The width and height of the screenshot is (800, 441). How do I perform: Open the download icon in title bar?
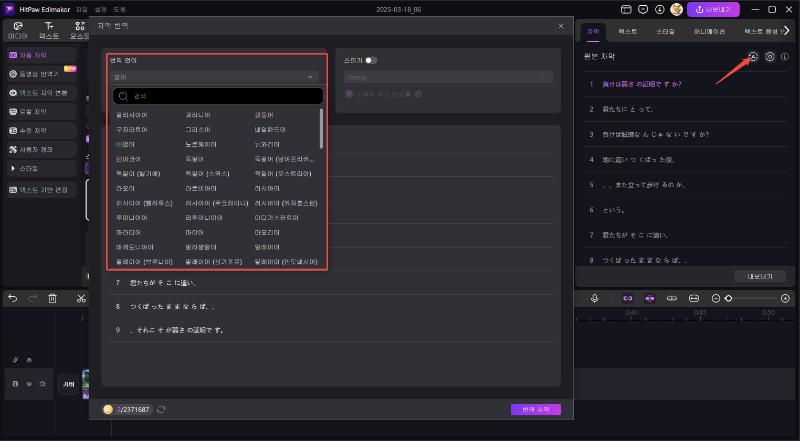657,9
